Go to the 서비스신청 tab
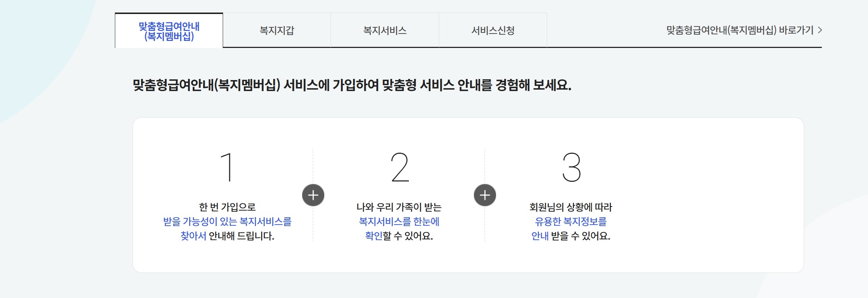This screenshot has width=868, height=298. [493, 31]
